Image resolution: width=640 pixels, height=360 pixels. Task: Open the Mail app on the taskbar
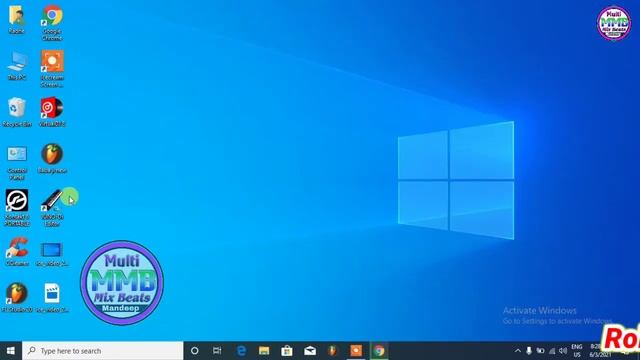pyautogui.click(x=310, y=351)
